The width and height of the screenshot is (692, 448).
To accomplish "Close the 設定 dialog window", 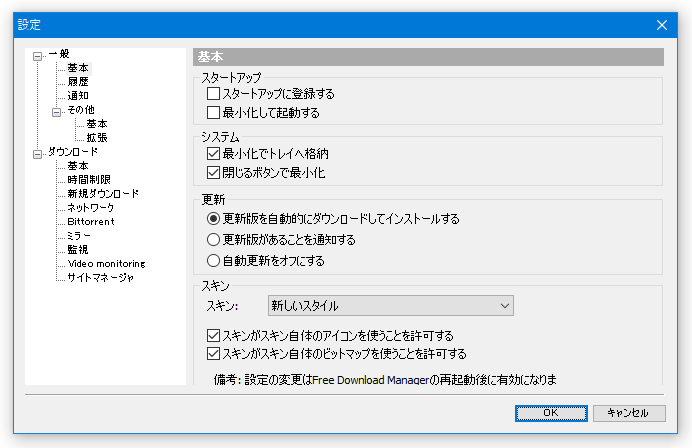I will [x=662, y=25].
